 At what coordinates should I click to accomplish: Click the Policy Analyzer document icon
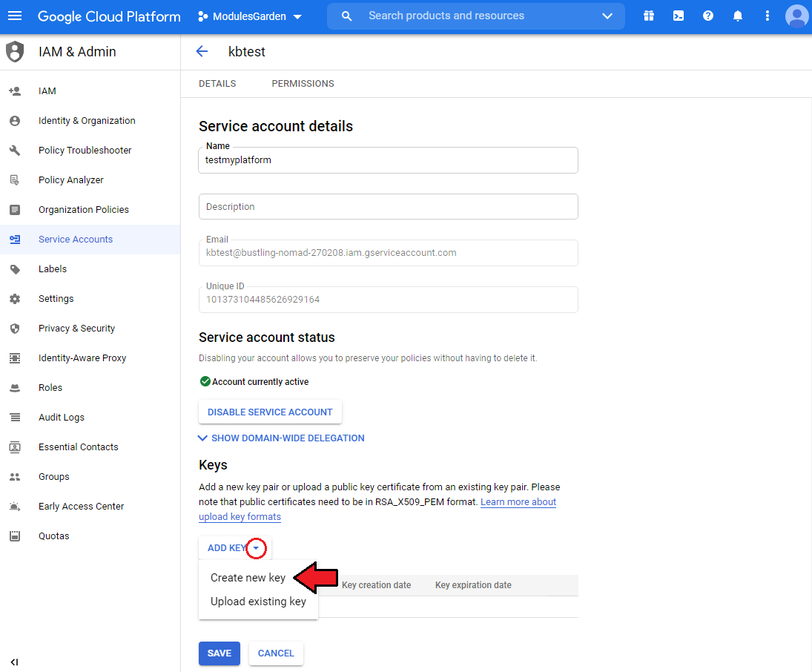(x=15, y=179)
